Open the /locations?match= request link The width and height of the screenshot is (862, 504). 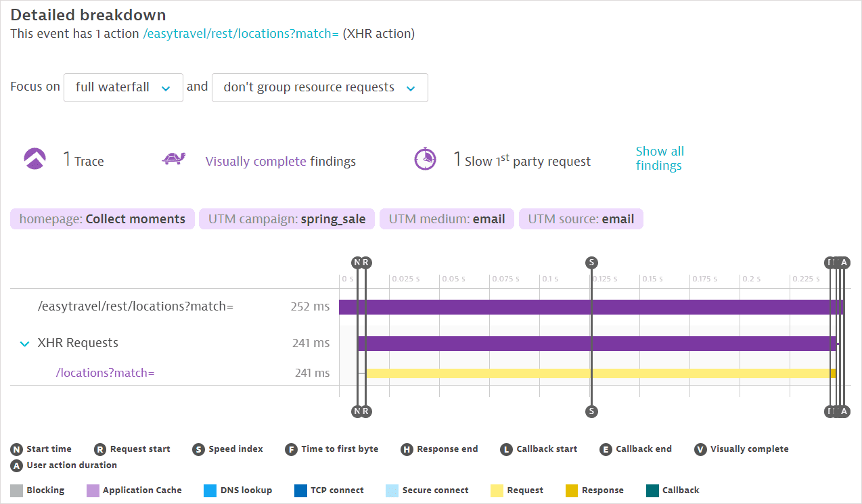(x=105, y=373)
